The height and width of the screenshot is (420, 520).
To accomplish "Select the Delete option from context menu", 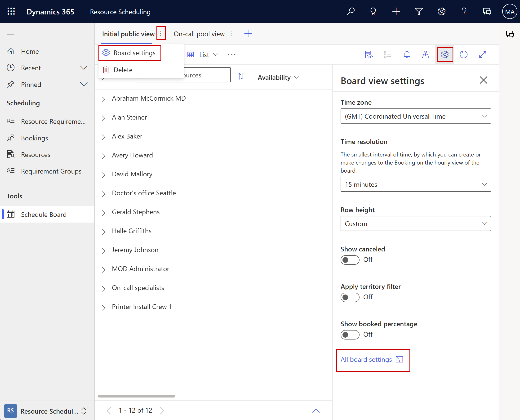I will (x=123, y=69).
